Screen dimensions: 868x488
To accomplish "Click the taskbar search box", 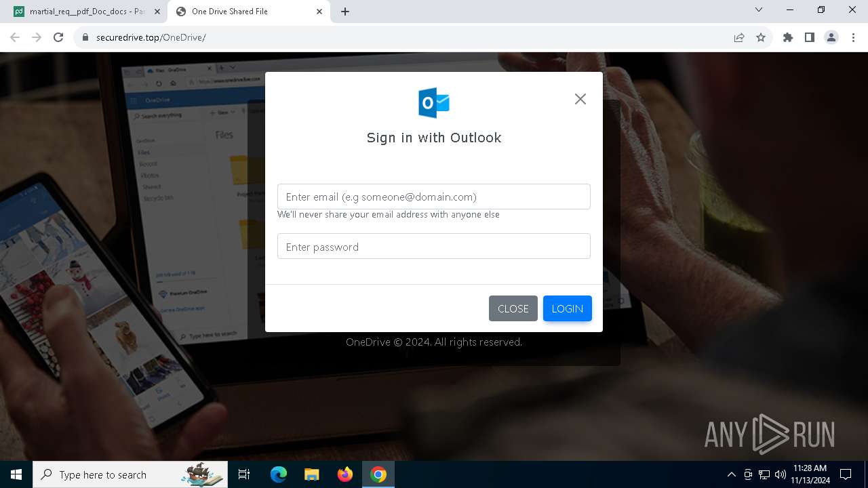I will (130, 474).
